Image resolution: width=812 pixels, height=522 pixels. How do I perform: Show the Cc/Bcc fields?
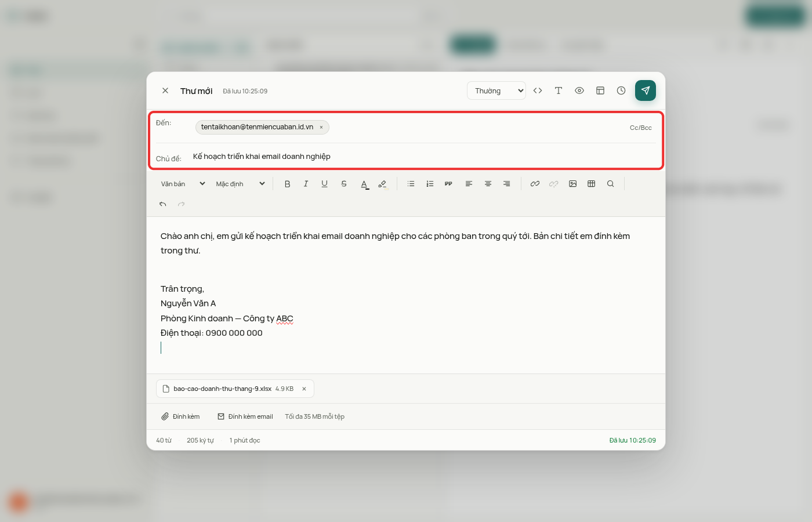641,128
